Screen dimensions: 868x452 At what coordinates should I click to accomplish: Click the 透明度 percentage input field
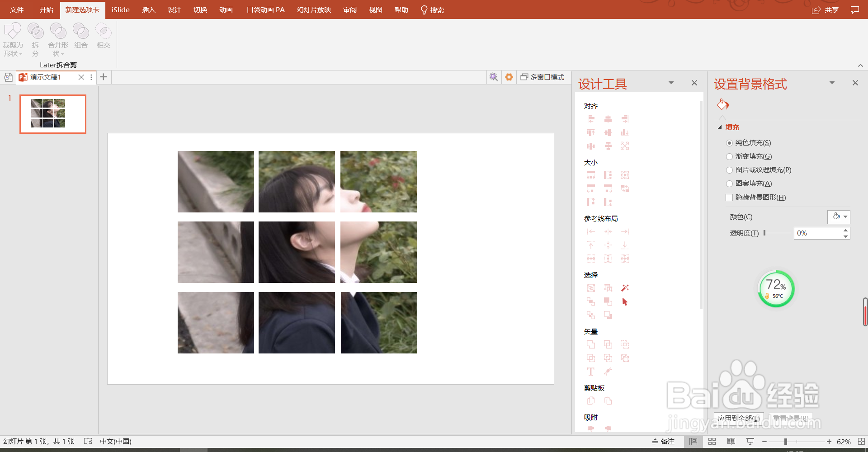point(818,233)
